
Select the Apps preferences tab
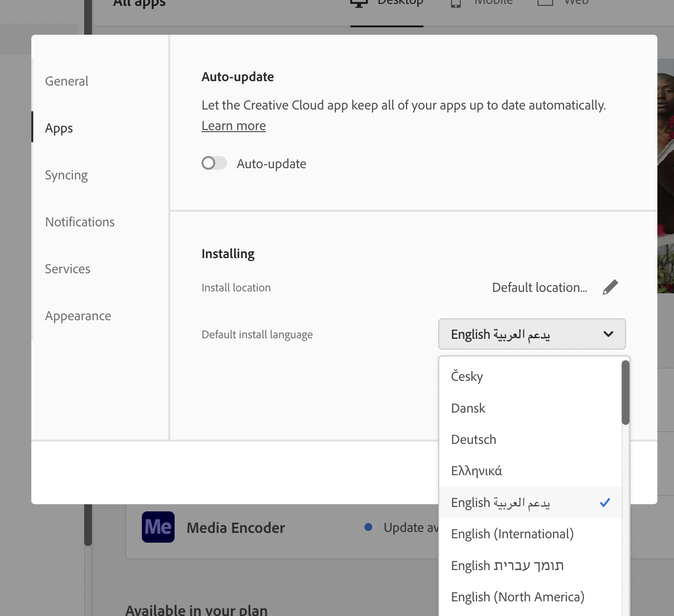coord(59,128)
